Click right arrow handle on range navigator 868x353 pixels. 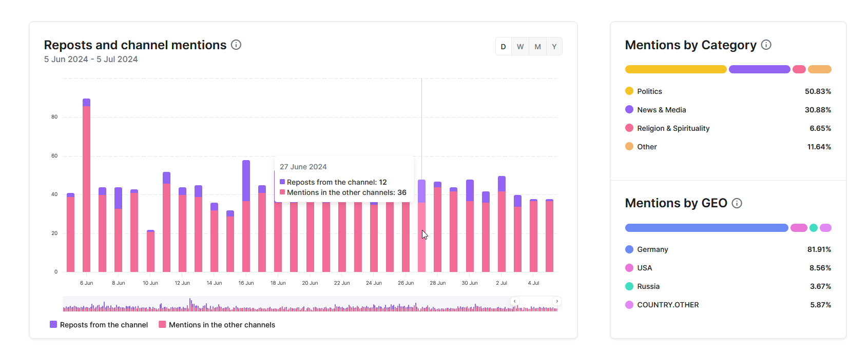[557, 301]
